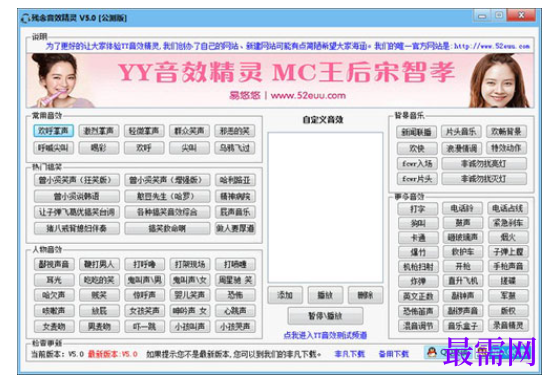The image size is (555, 383).
Task: Play the 电话铃 effect
Action: click(462, 208)
